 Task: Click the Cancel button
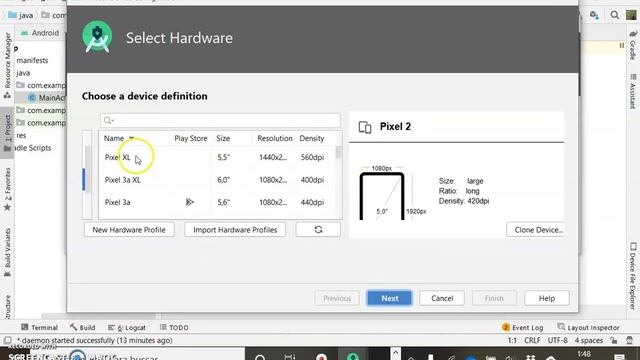442,298
